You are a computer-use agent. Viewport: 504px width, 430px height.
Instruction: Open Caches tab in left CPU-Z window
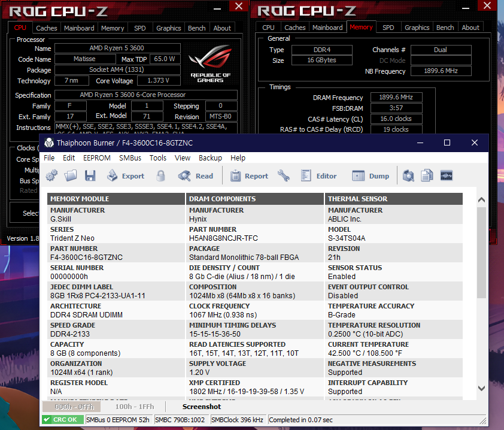pyautogui.click(x=47, y=28)
